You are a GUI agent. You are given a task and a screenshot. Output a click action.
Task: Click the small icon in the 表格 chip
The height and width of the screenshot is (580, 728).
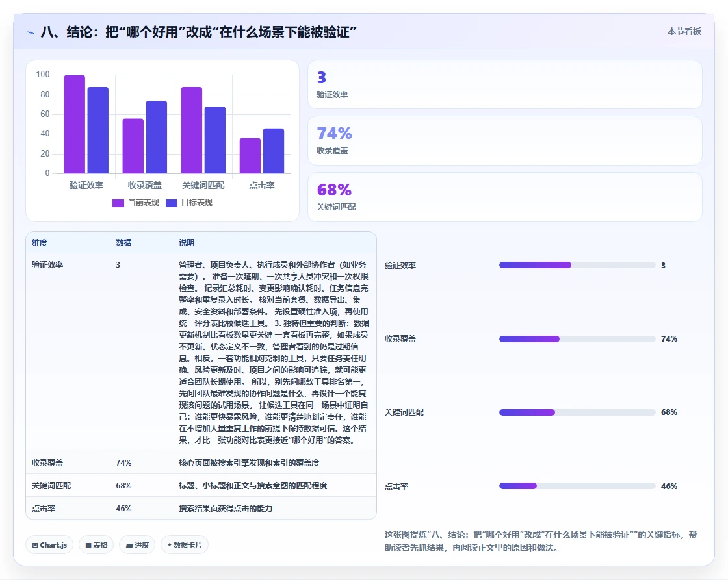(88, 545)
